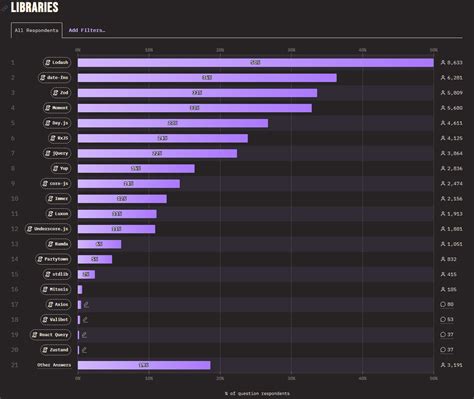Click the icon inside the Zod label

coord(56,93)
